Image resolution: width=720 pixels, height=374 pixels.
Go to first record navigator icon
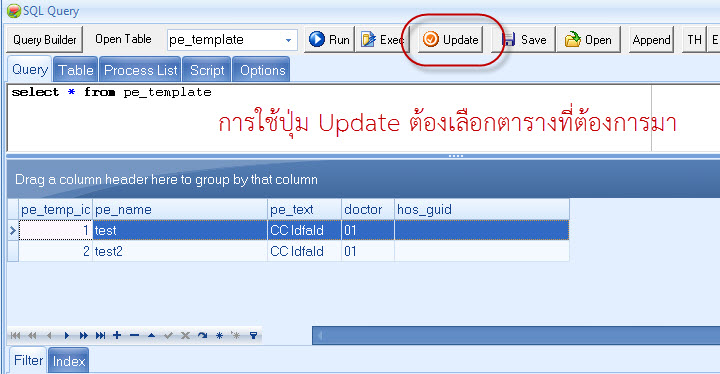(x=16, y=335)
